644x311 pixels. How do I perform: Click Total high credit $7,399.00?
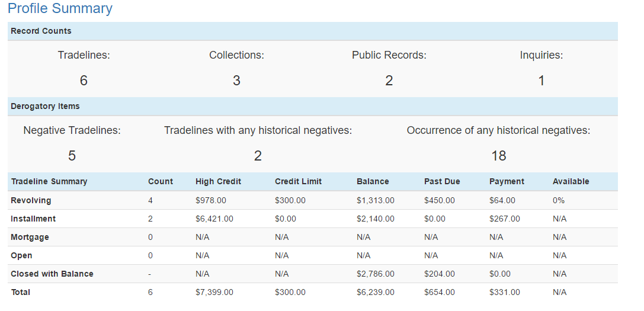214,292
